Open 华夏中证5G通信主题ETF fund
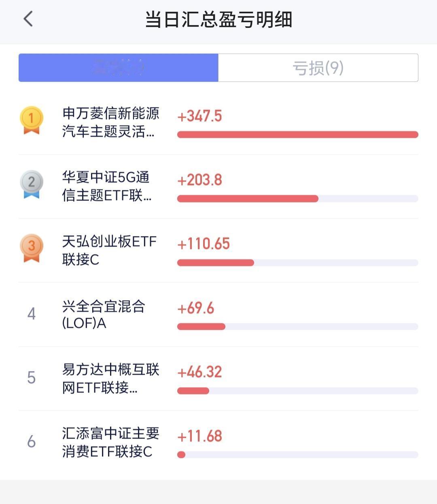Image resolution: width=437 pixels, height=504 pixels. (106, 186)
